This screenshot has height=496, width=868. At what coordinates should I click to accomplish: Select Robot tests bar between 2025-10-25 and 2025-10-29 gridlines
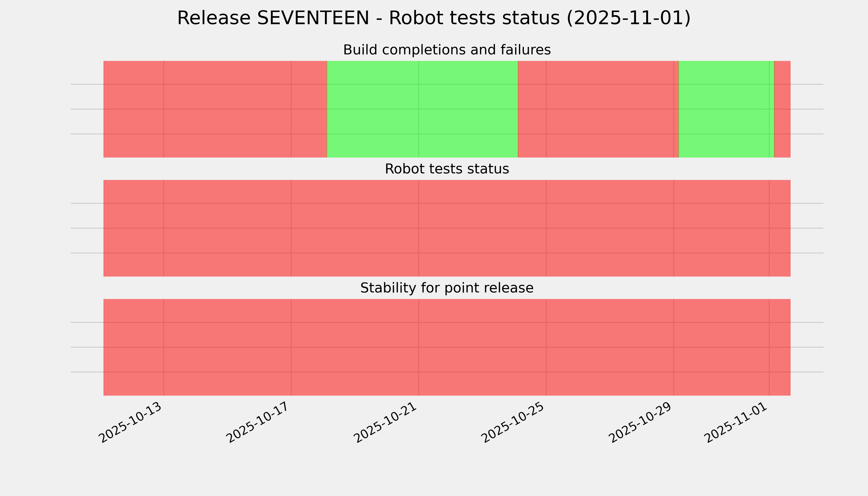click(610, 228)
